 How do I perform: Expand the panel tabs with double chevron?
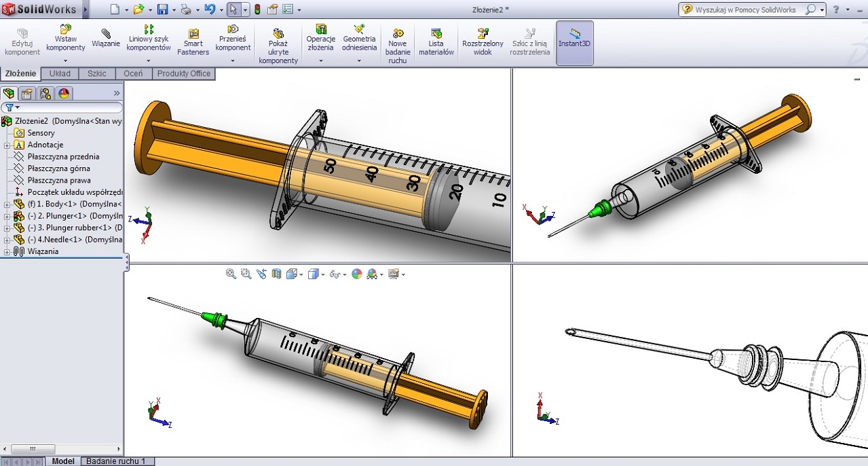point(117,93)
